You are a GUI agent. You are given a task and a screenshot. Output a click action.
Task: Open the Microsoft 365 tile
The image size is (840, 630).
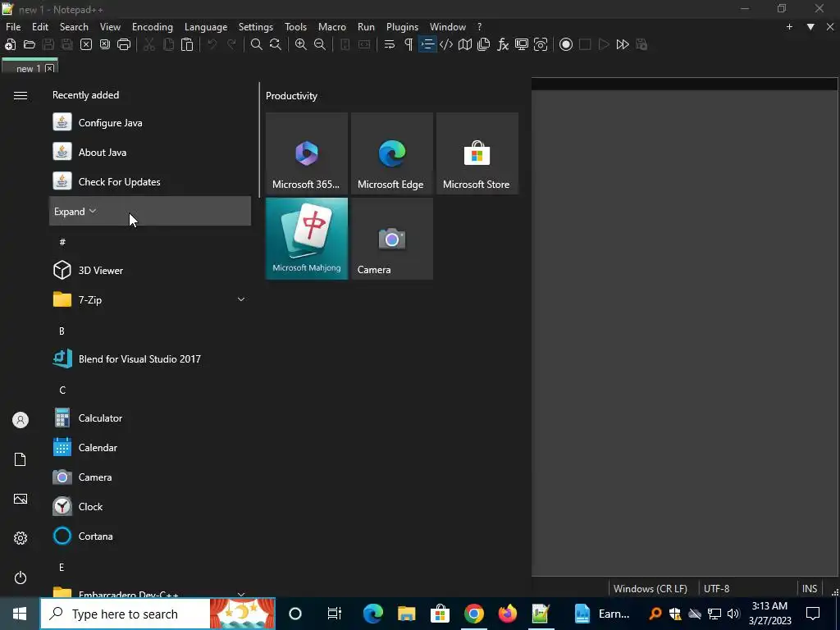[x=307, y=153]
